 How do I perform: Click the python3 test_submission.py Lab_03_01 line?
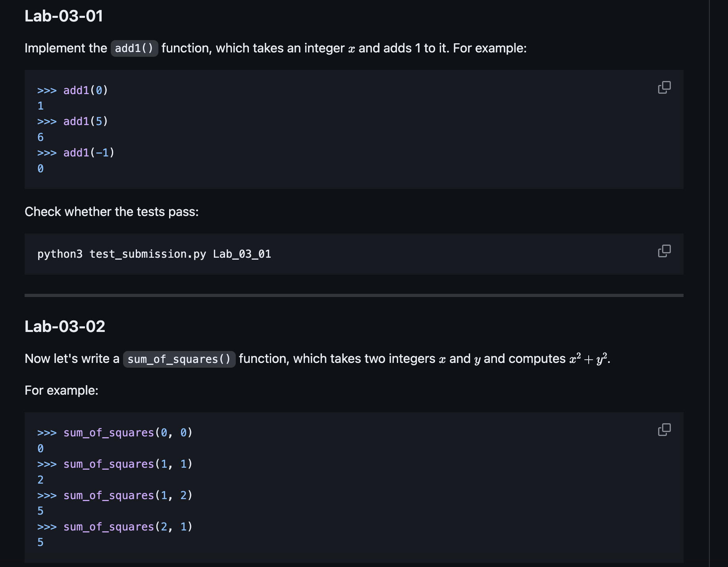tap(154, 254)
